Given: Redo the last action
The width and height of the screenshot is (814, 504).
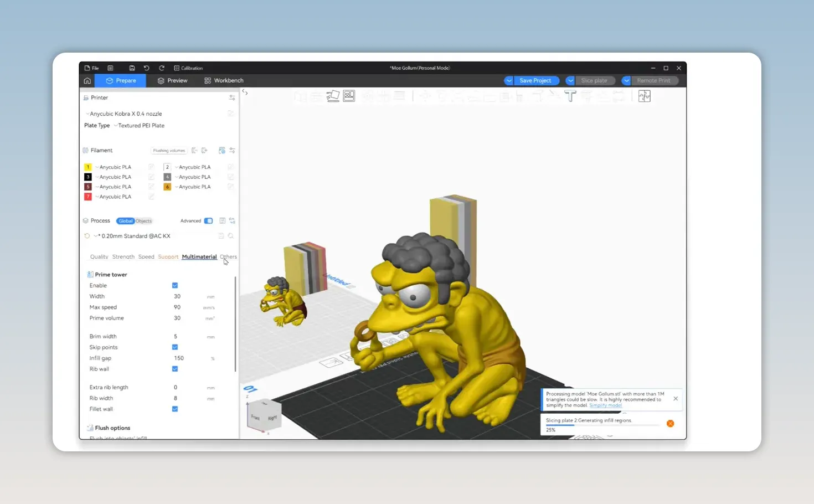Looking at the screenshot, I should [x=162, y=68].
